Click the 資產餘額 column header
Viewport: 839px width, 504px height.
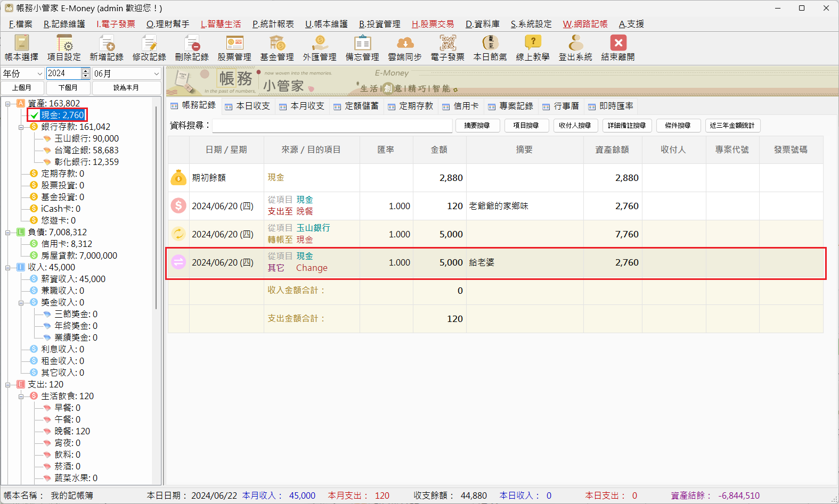613,150
